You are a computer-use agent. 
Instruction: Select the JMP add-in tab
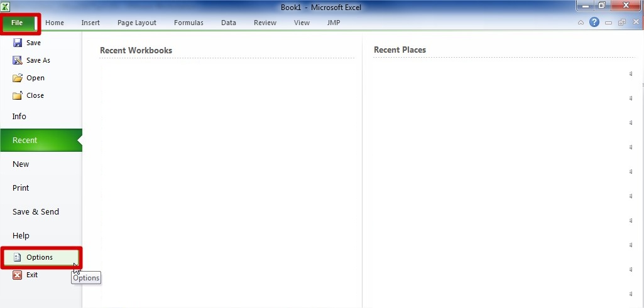pyautogui.click(x=334, y=23)
